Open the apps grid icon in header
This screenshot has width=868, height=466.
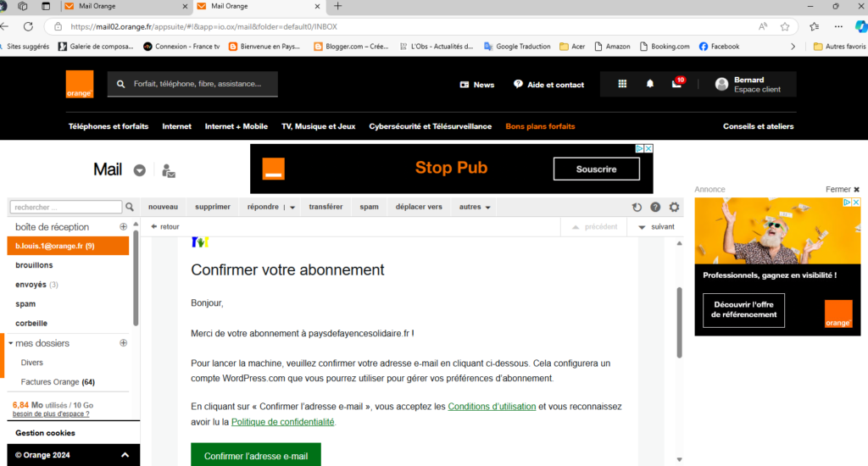pos(622,84)
